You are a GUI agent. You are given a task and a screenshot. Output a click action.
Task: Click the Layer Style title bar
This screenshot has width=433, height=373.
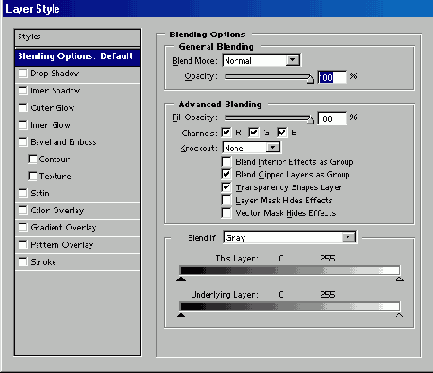click(x=218, y=8)
